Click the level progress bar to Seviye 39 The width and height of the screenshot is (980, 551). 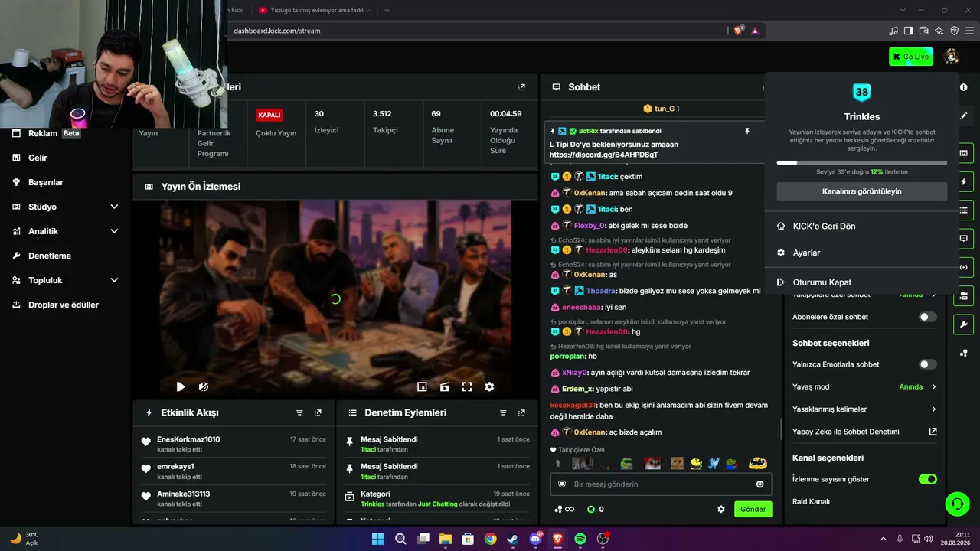click(862, 162)
